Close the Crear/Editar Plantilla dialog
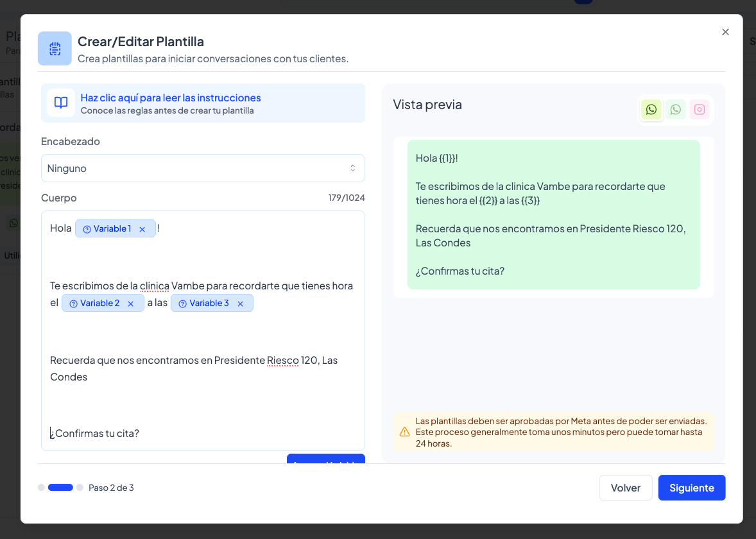The width and height of the screenshot is (756, 539). (725, 32)
